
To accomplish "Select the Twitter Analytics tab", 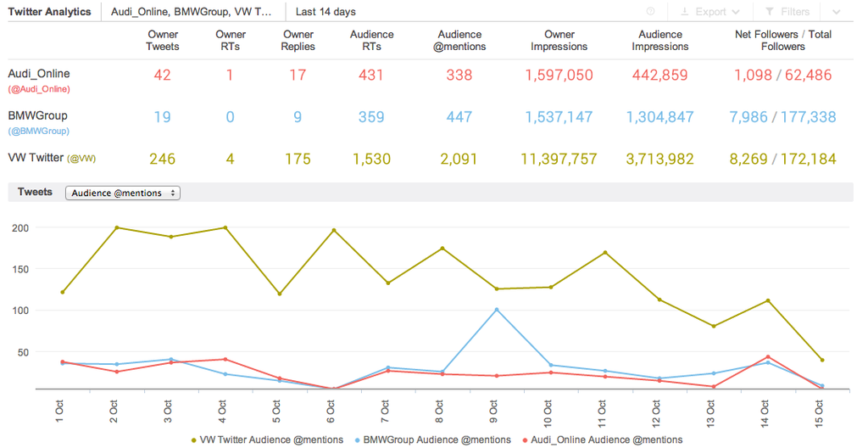I will pyautogui.click(x=49, y=12).
